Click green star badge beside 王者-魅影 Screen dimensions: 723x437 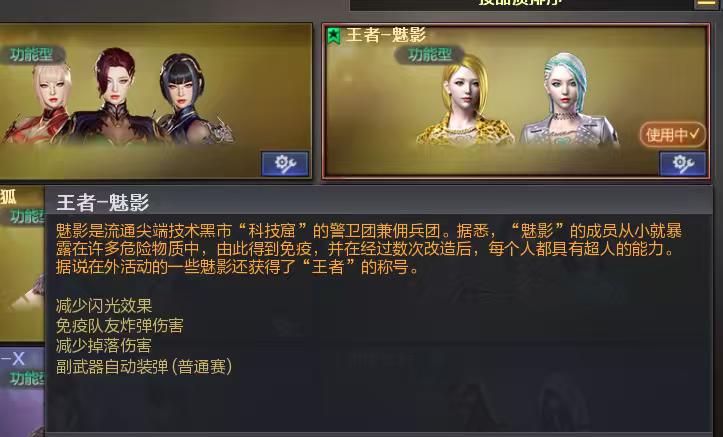pyautogui.click(x=334, y=35)
